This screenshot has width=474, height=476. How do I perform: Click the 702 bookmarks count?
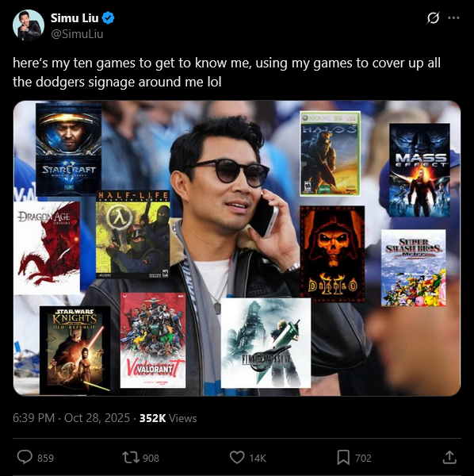click(x=363, y=458)
